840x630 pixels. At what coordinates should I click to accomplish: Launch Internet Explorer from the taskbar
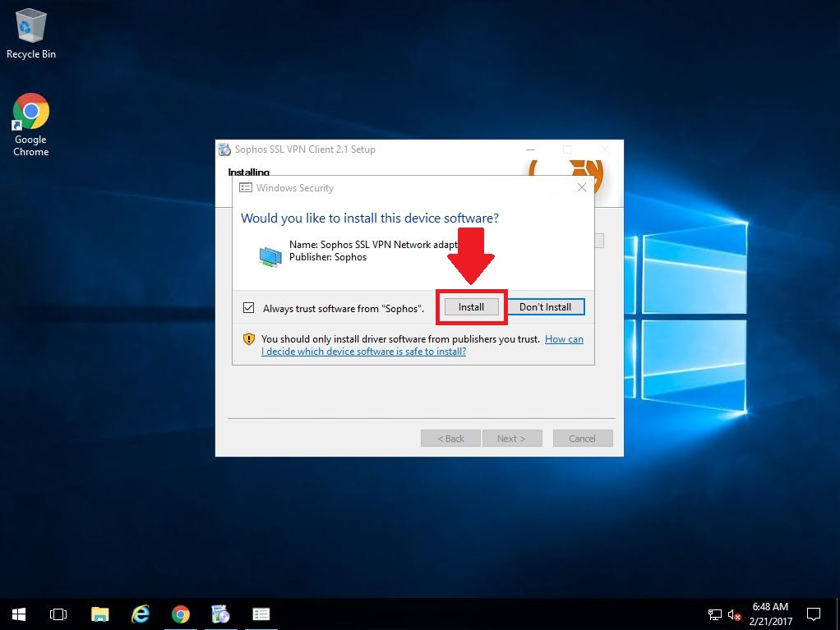[x=141, y=614]
